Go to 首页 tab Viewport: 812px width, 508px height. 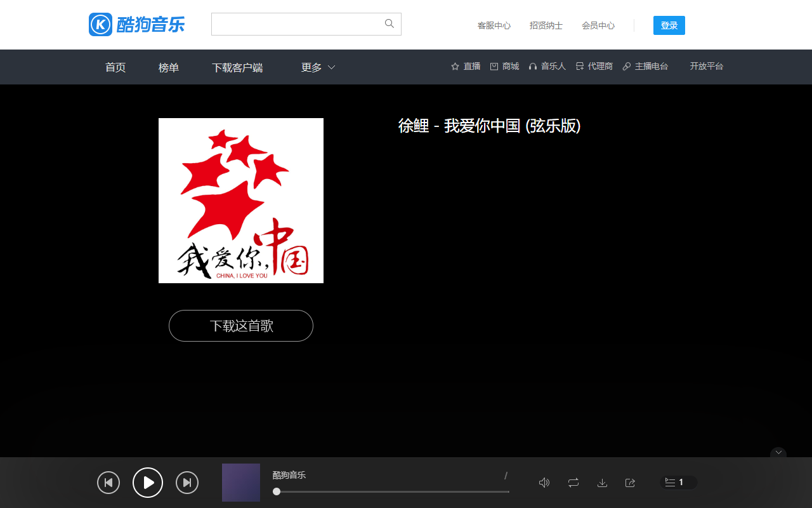point(115,67)
